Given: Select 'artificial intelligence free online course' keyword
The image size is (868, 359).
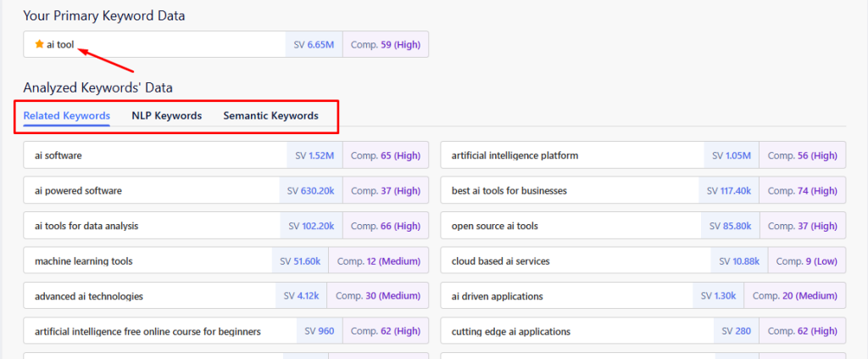Looking at the screenshot, I should 147,331.
